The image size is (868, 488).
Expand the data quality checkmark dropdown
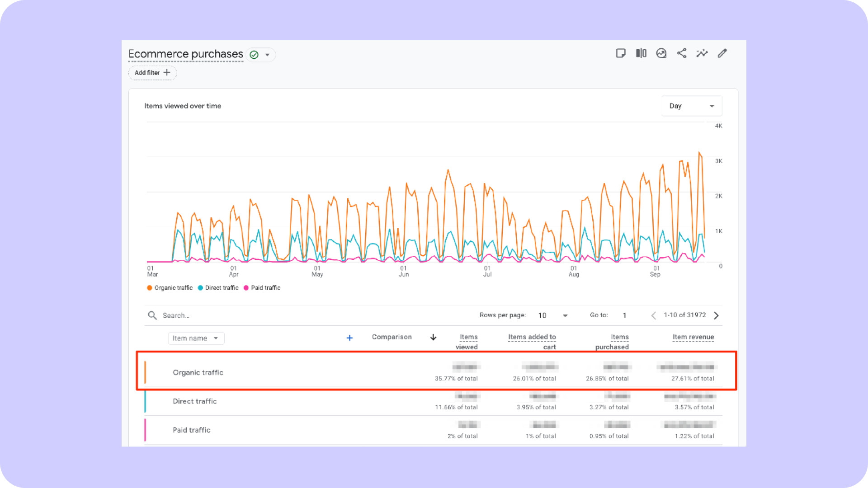click(260, 55)
